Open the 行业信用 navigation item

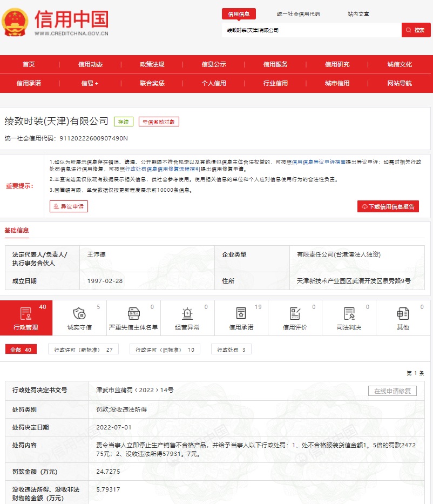275,83
